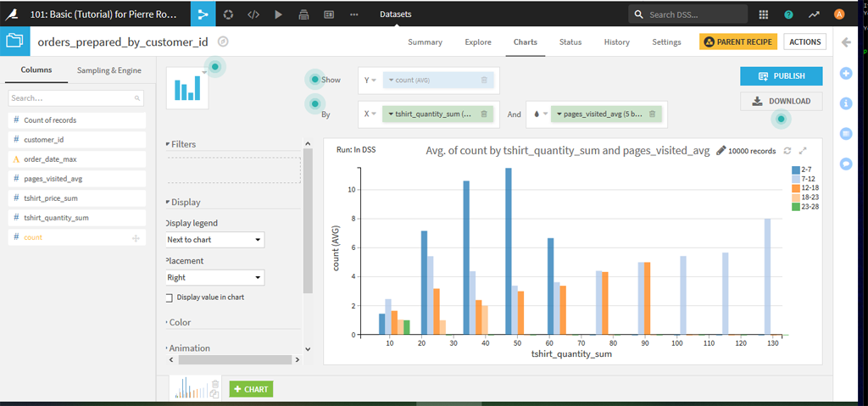The width and height of the screenshot is (868, 406).
Task: Open the print-like Dashboards icon
Action: 303,15
